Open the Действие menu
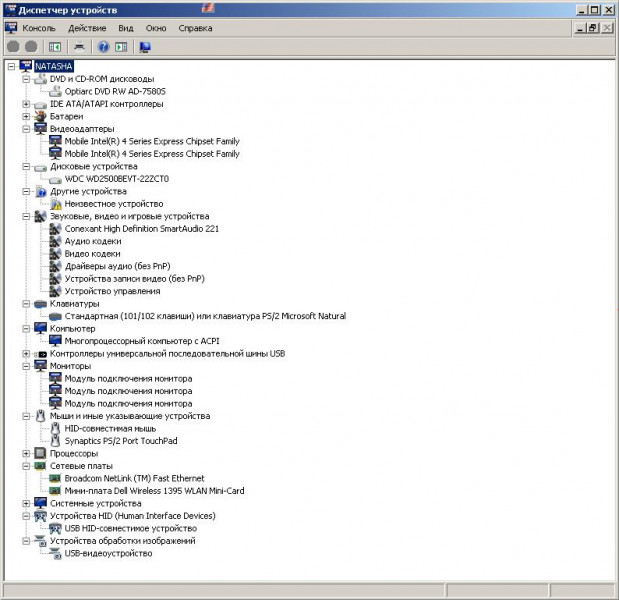Screen dimensions: 619x600 87,28
